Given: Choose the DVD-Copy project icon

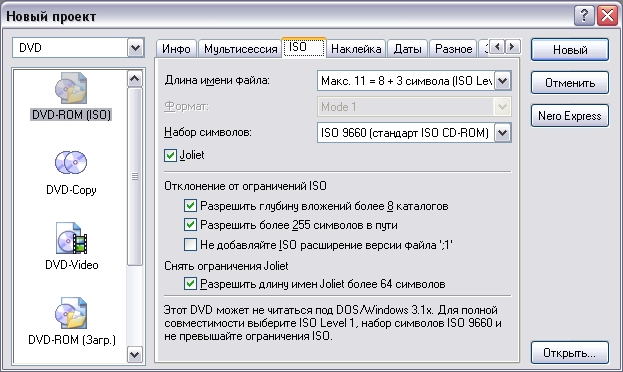Looking at the screenshot, I should [71, 162].
